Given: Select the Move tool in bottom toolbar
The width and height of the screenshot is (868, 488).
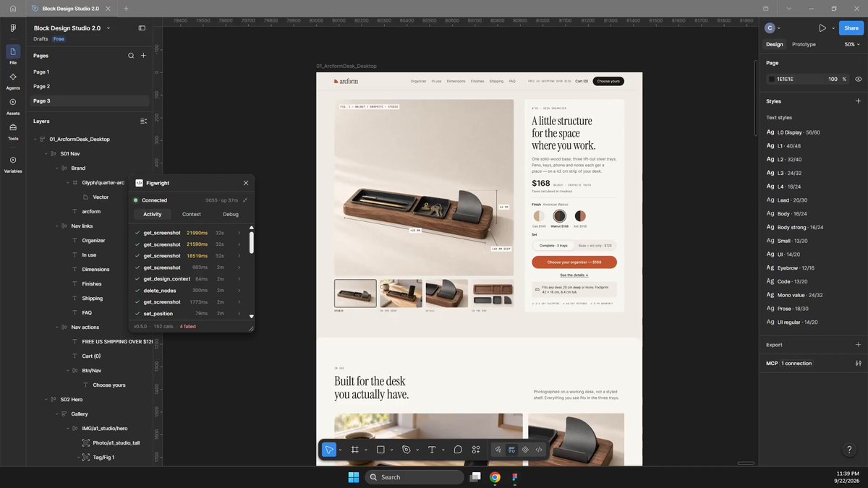Looking at the screenshot, I should pyautogui.click(x=329, y=450).
